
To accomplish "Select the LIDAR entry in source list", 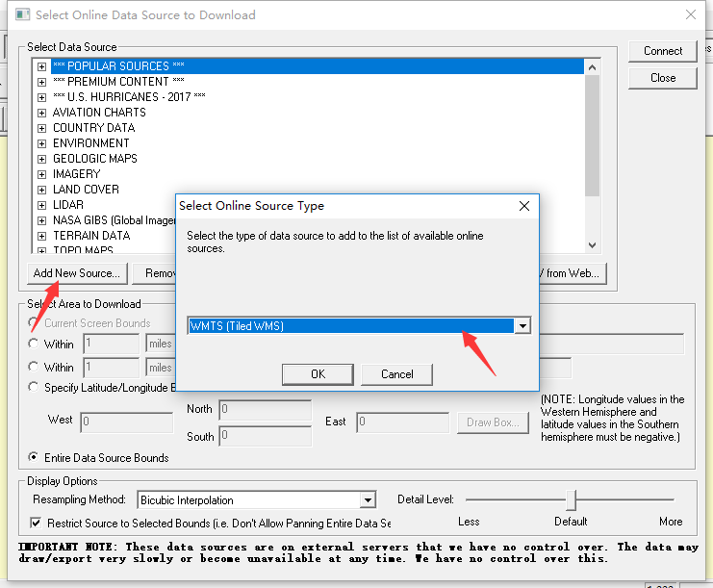I will coord(67,205).
